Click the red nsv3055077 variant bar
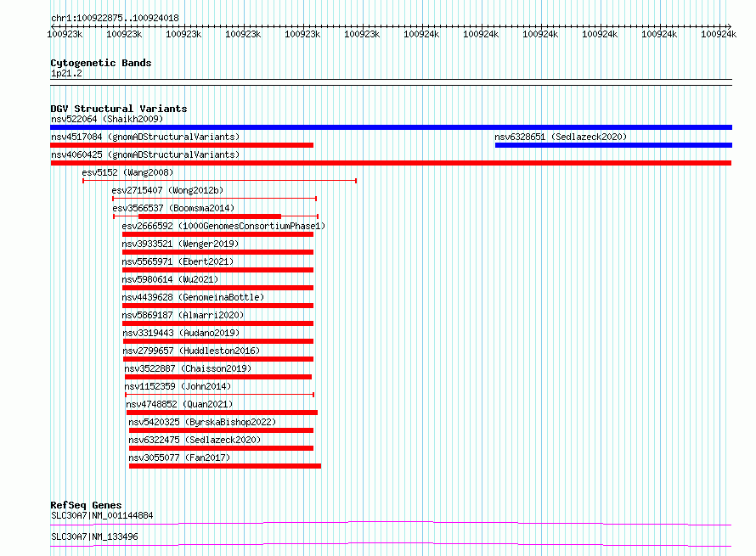Viewport: 756px width, 556px height. click(225, 466)
